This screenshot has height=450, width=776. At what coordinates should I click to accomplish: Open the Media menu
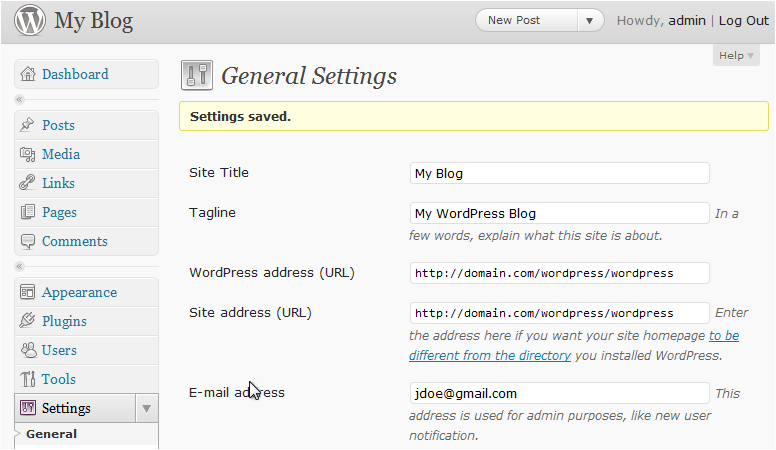(61, 154)
